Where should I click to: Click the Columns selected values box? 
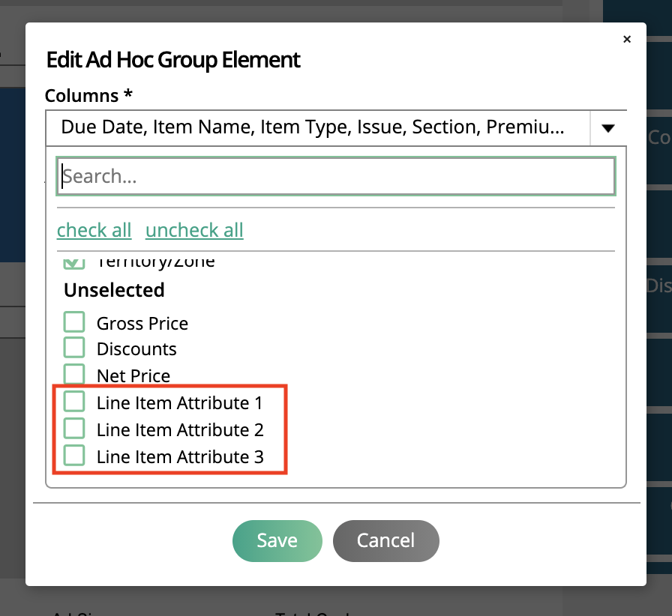(x=318, y=128)
